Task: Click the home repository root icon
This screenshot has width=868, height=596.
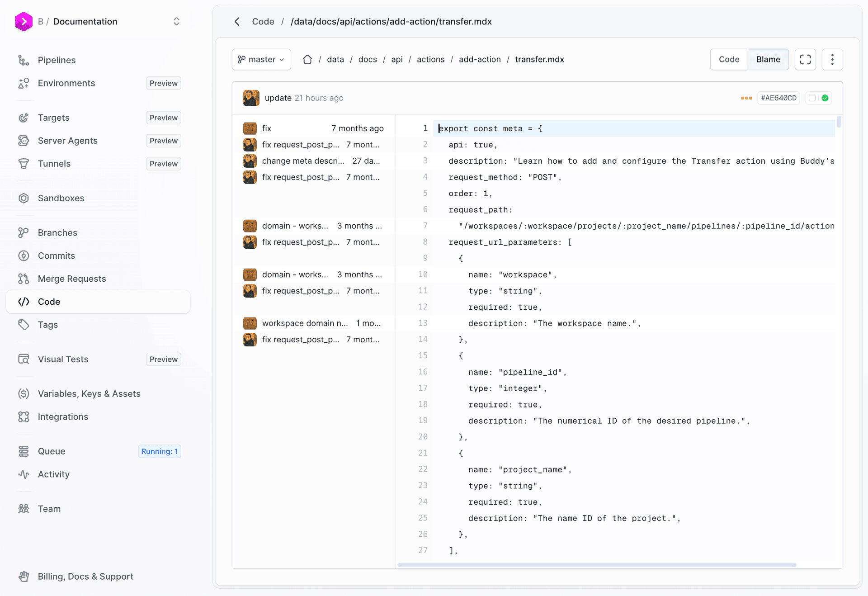Action: 307,59
